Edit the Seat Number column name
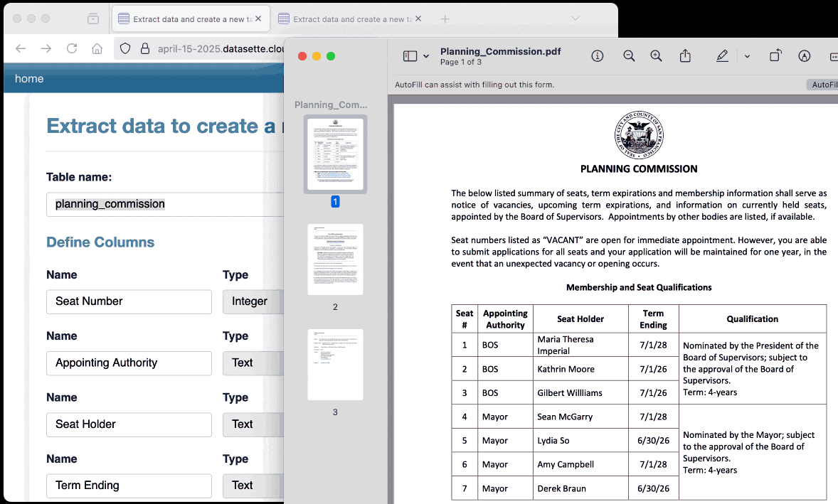838x504 pixels. pos(129,301)
